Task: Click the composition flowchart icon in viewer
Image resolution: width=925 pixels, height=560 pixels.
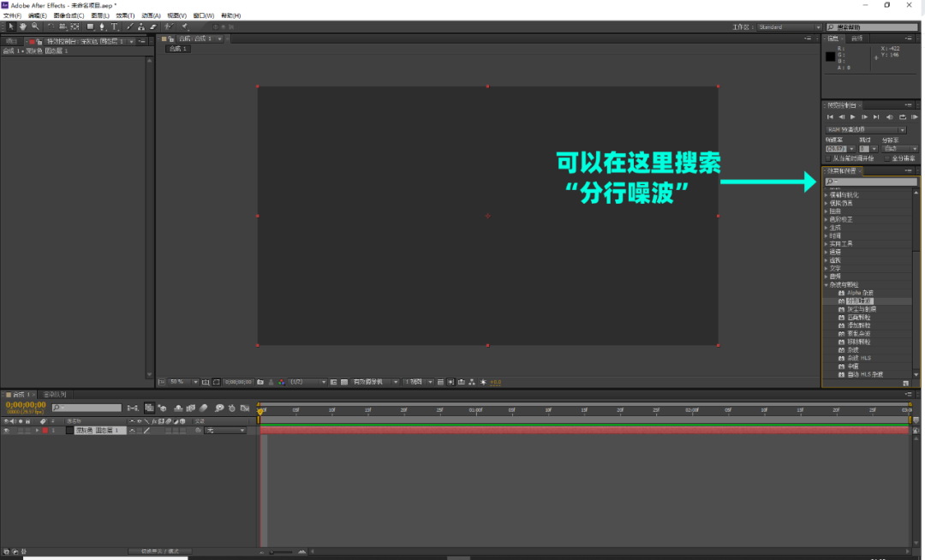Action: (x=472, y=382)
